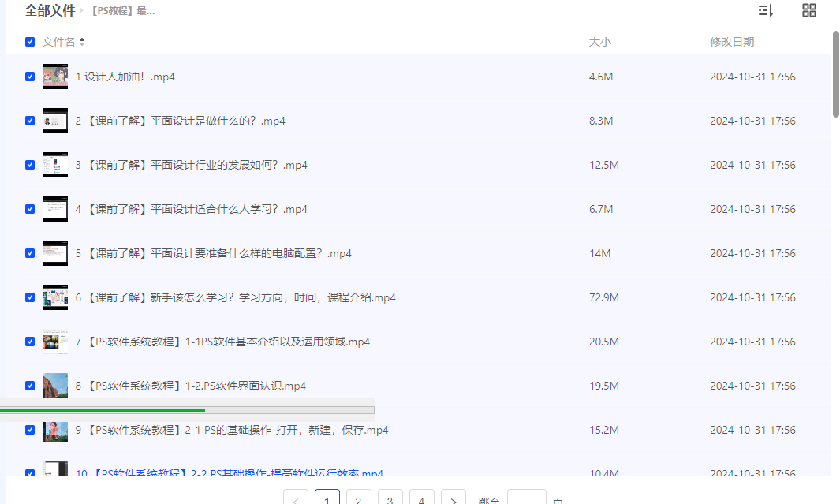Uncheck checkbox for 平面设计行业的发展如何？.mp4
This screenshot has height=504, width=840.
30,165
